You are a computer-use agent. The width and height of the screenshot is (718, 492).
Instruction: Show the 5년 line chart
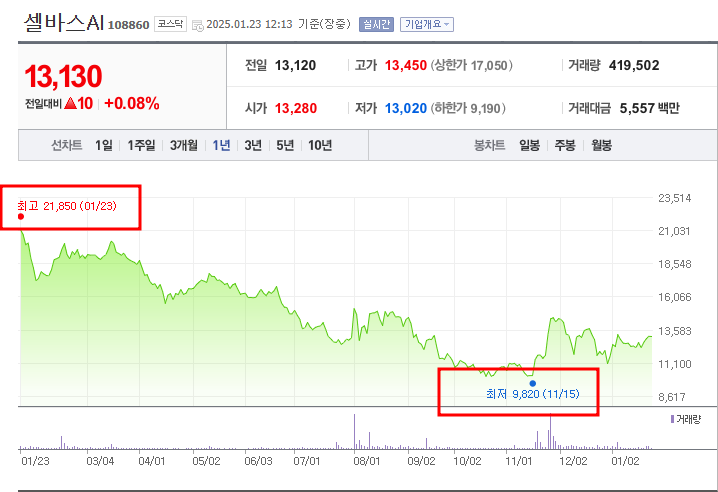[x=285, y=146]
